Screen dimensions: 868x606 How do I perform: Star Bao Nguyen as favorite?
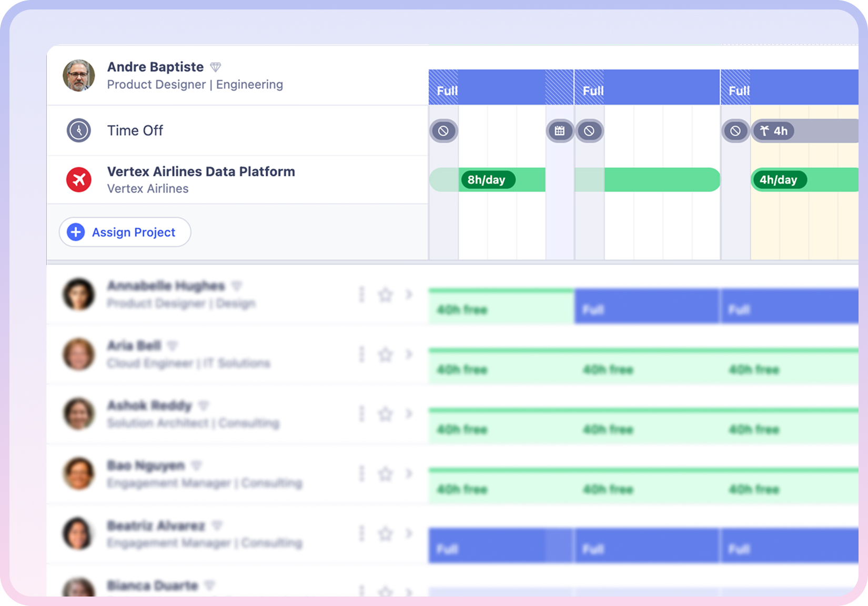click(x=386, y=474)
